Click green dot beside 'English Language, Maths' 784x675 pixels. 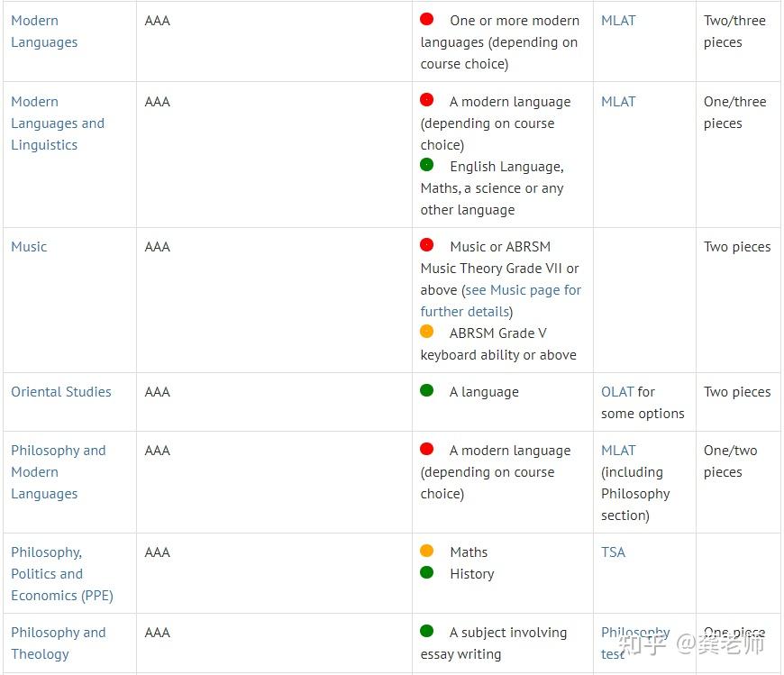(427, 165)
